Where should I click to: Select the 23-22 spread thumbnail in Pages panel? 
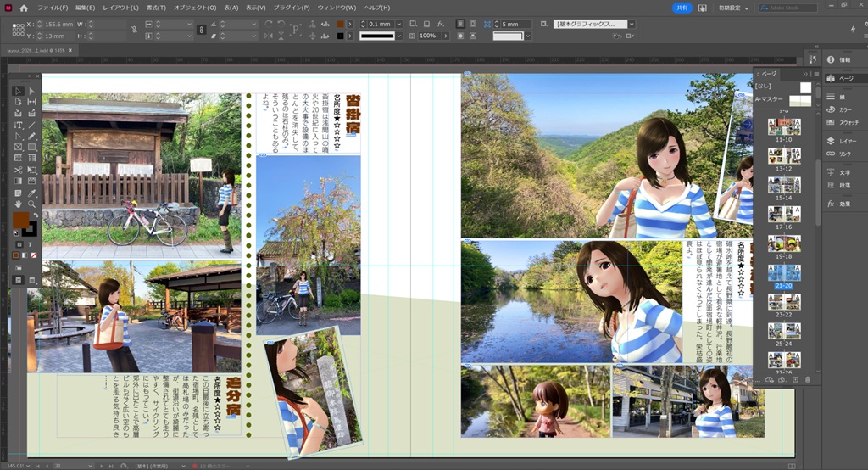784,301
